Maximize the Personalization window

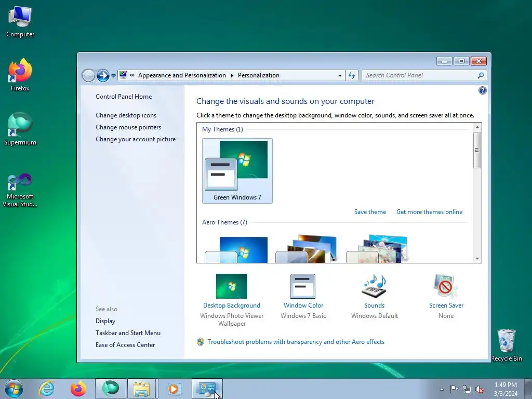[461, 61]
